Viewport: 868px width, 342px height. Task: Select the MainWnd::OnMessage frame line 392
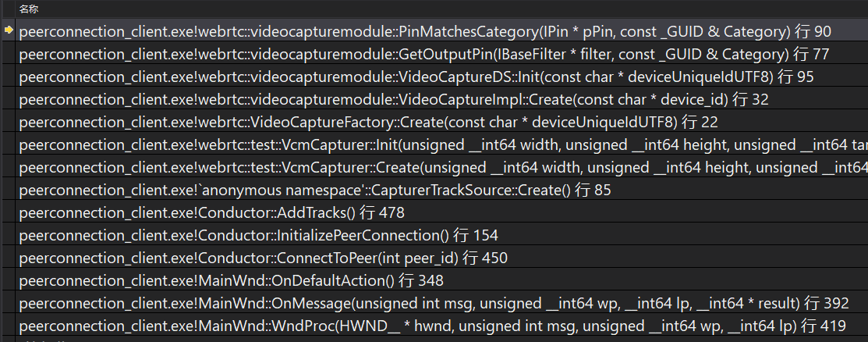click(442, 303)
